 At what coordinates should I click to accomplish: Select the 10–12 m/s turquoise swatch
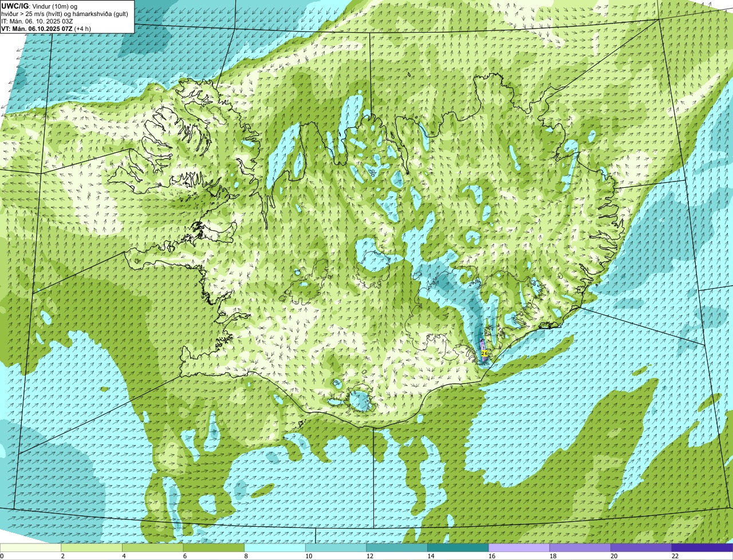point(336,548)
